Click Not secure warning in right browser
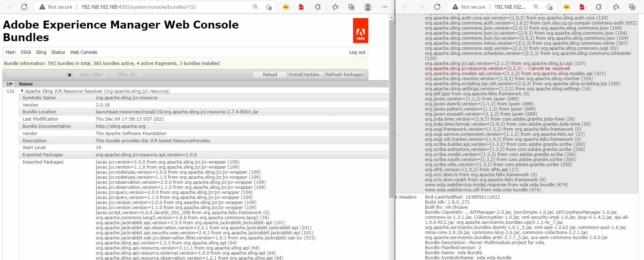This screenshot has width=644, height=260. (x=469, y=7)
